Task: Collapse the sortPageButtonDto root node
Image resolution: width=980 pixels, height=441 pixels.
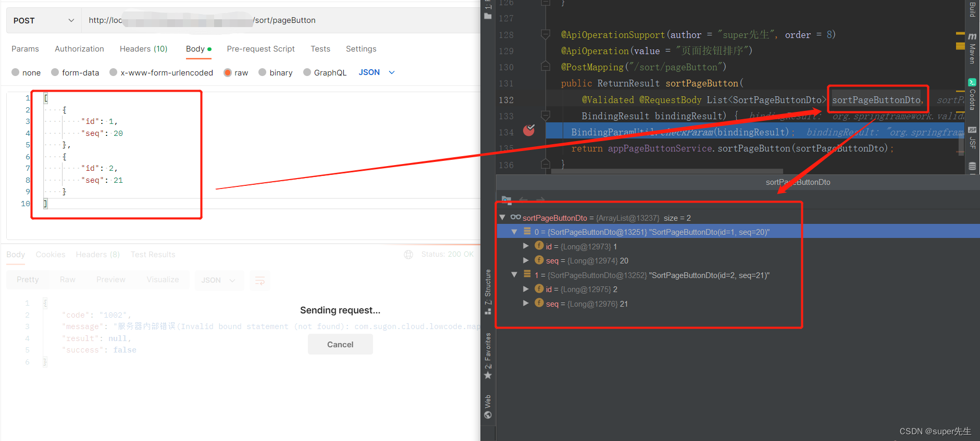Action: (502, 217)
